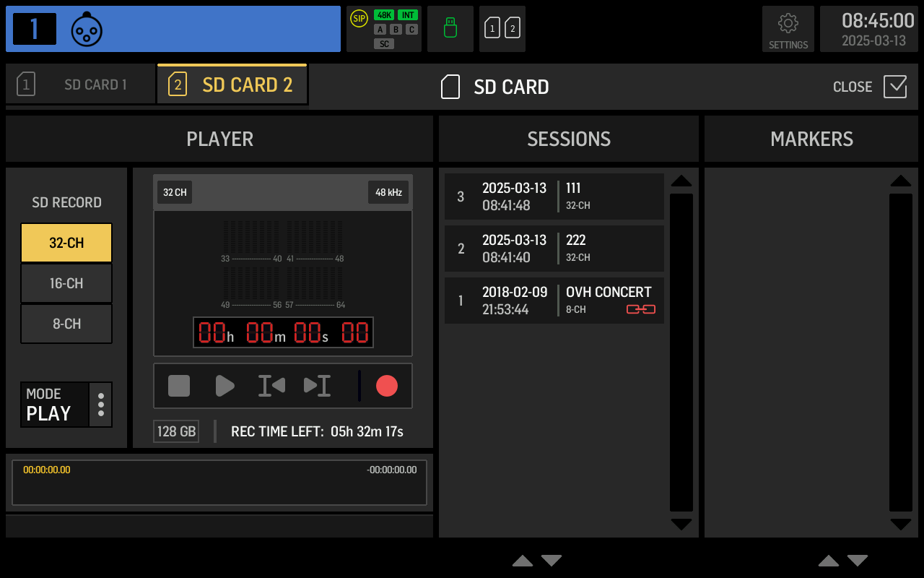Image resolution: width=924 pixels, height=578 pixels.
Task: Click the 48 kHz badge in the player
Action: coord(388,192)
